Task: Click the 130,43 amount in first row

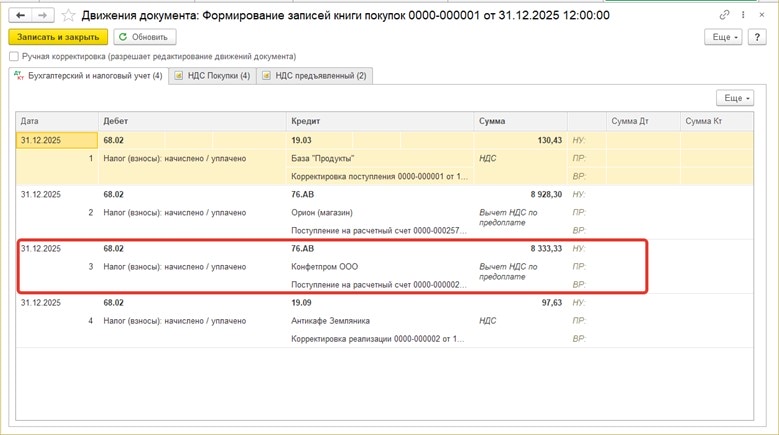Action: point(549,141)
